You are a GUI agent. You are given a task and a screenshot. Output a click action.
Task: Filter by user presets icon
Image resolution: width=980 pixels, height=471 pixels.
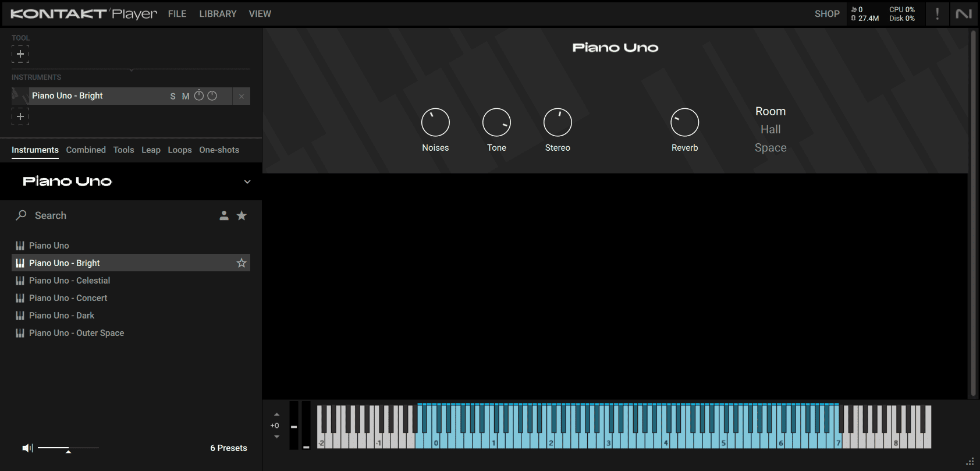click(x=224, y=215)
